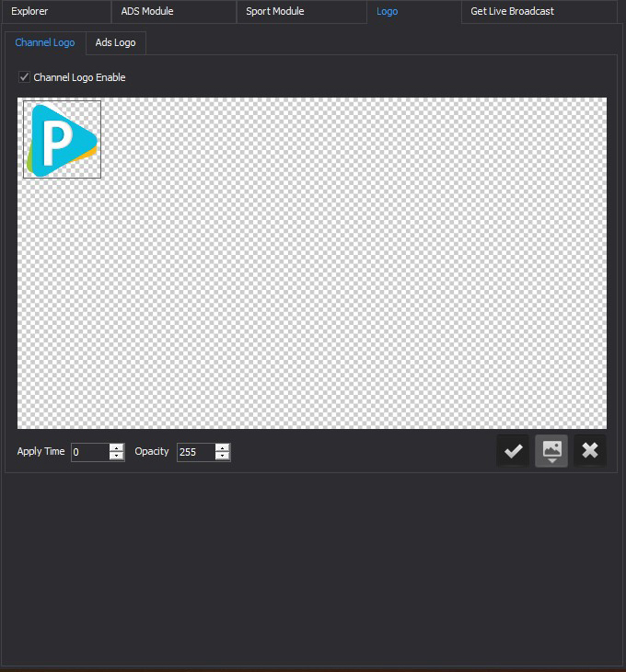The image size is (626, 672).
Task: Select the Channel Logo sub-tab
Action: pos(45,43)
